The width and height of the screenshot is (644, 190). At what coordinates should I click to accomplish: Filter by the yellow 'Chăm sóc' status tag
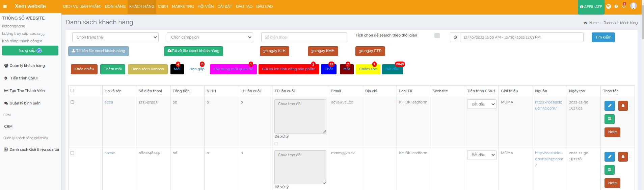coord(368,69)
